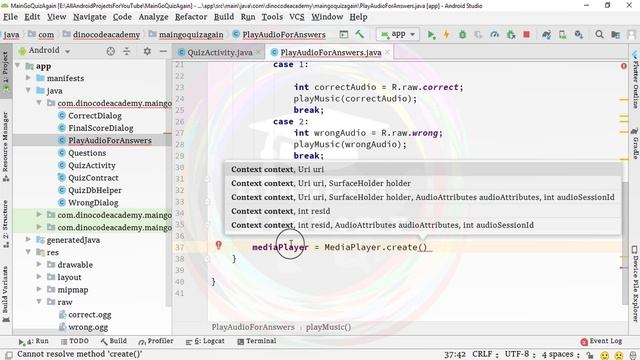The height and width of the screenshot is (360, 640).
Task: Click the UTF-8 encoding status entry
Action: (520, 354)
